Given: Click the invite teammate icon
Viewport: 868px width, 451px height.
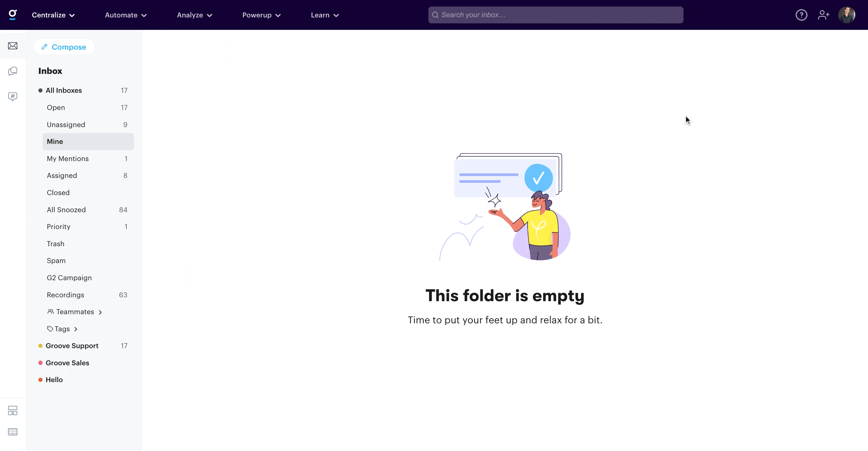Looking at the screenshot, I should [x=823, y=15].
